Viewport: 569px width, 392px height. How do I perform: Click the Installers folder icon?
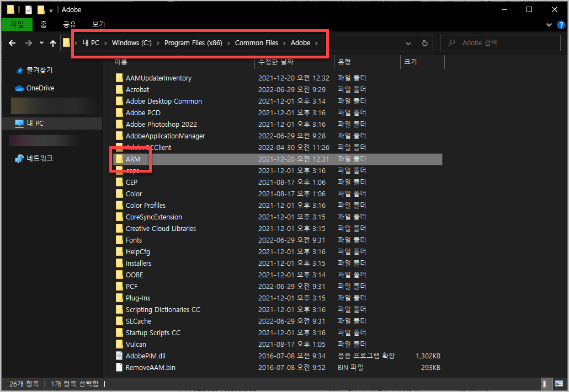[x=119, y=264]
